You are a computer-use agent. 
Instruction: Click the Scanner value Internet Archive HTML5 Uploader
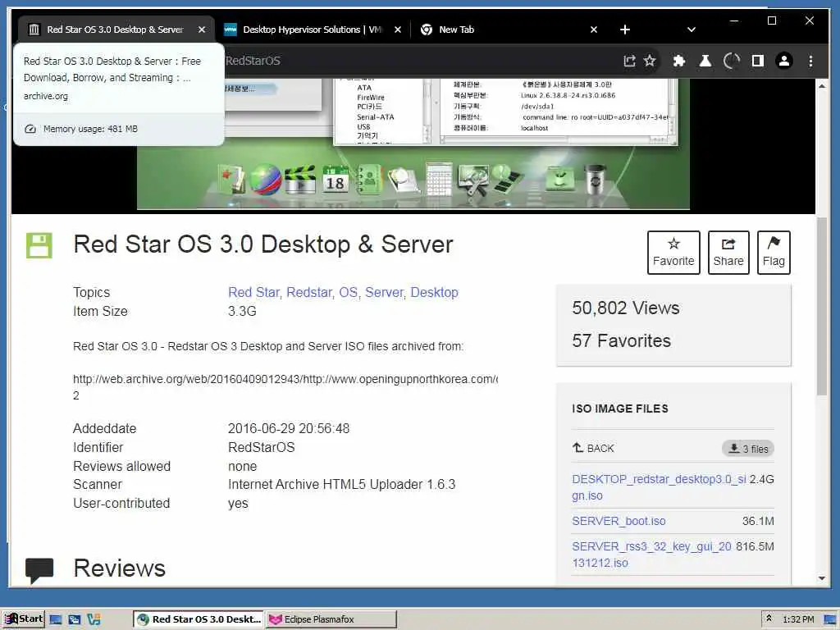[342, 484]
